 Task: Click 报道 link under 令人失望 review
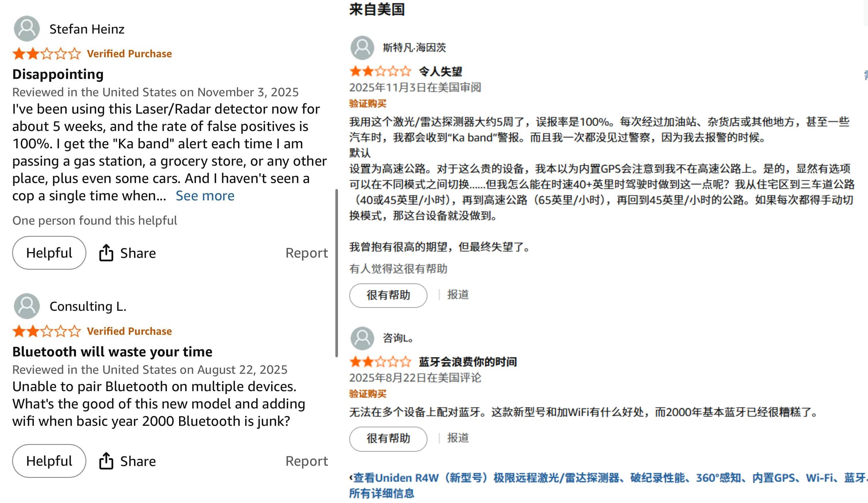(x=458, y=294)
